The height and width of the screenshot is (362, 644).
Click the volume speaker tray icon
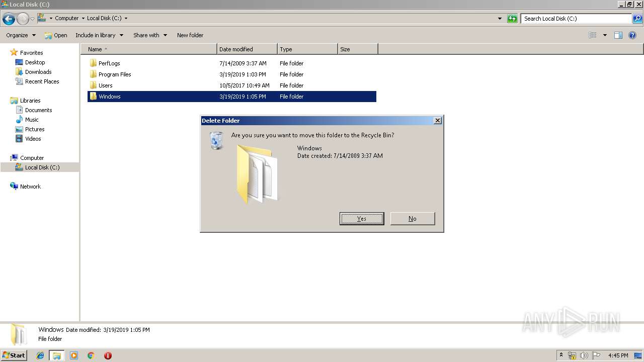tap(584, 355)
